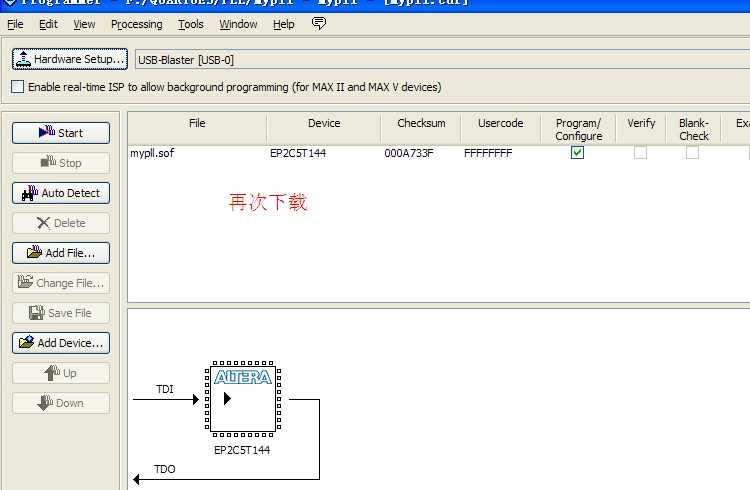Enable Blank-Check checkbox for mypll.sof

[692, 153]
